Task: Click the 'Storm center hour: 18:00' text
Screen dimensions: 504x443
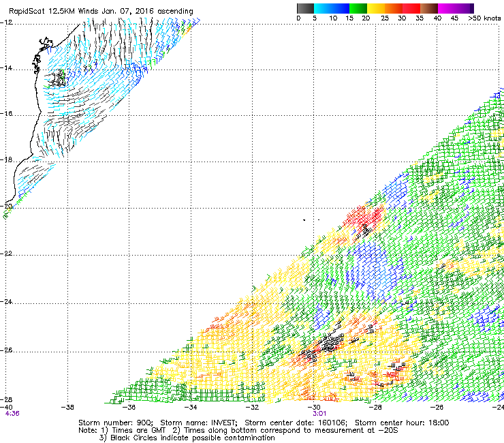Action: [x=402, y=423]
